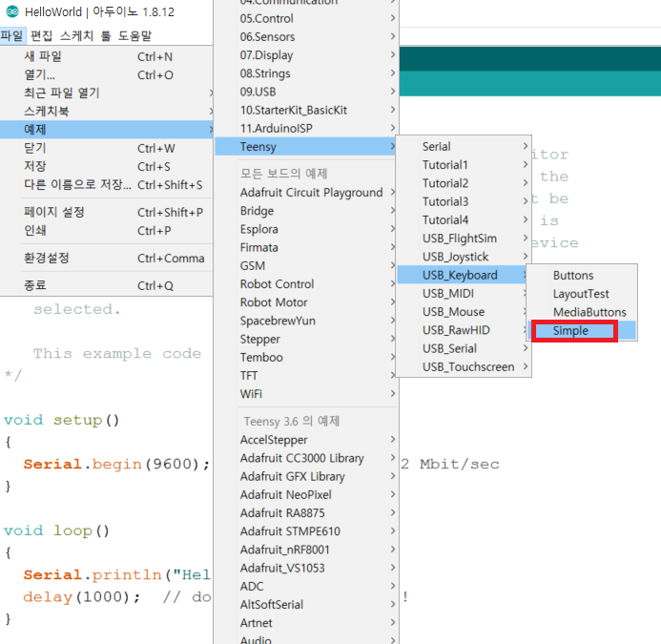Expand Tutorial1 submenu
The height and width of the screenshot is (644, 661).
[464, 165]
